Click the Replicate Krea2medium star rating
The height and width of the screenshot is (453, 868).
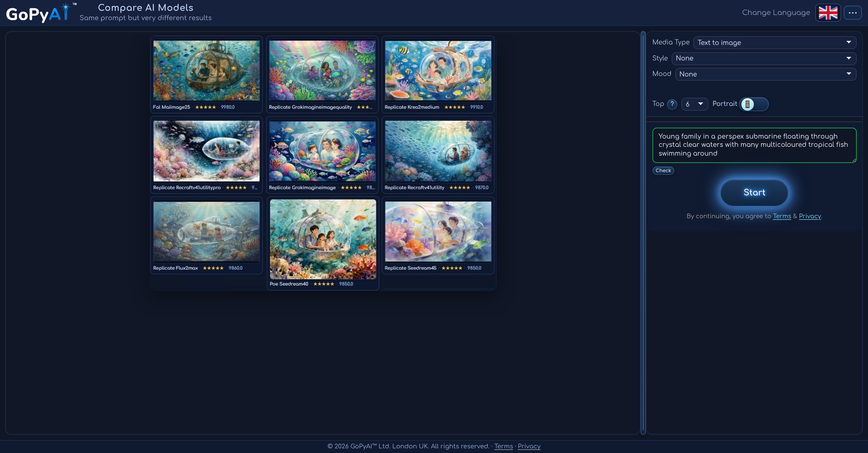455,107
